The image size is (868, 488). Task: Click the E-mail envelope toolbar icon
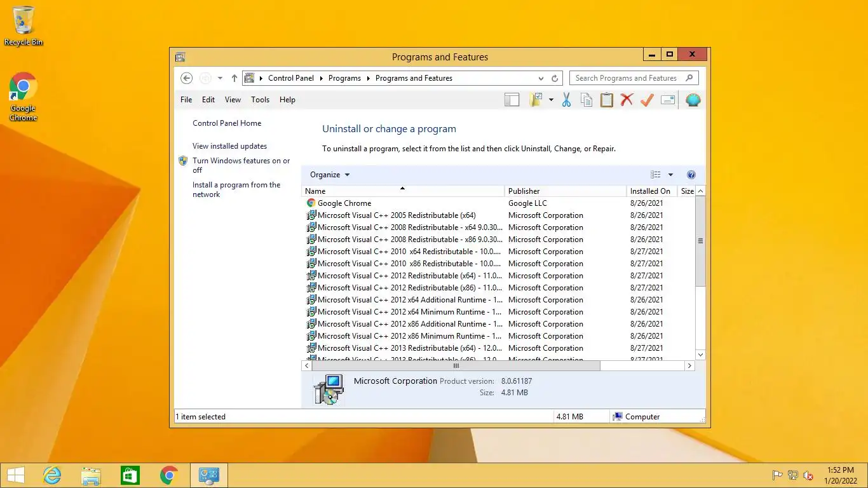pos(668,100)
